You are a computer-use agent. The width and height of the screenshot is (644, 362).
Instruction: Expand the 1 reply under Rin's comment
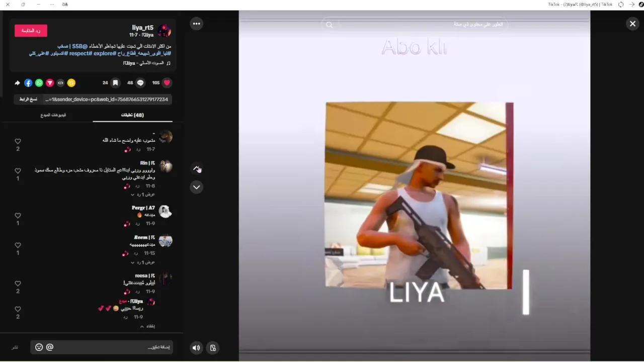coord(143,195)
